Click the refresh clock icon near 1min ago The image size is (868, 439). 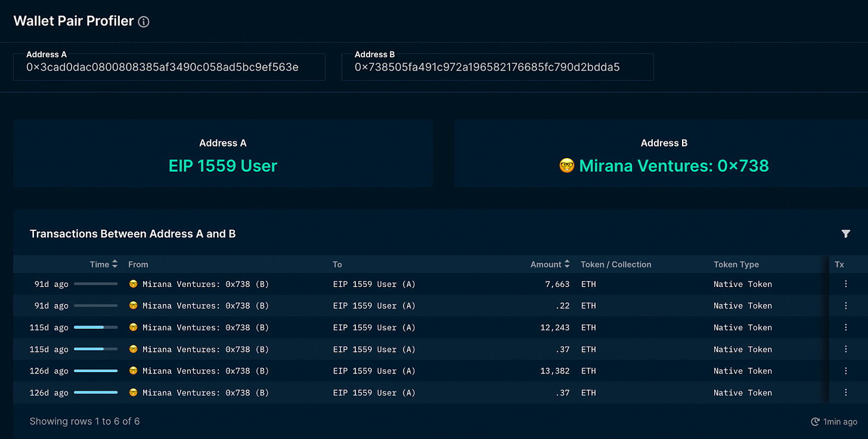[815, 422]
